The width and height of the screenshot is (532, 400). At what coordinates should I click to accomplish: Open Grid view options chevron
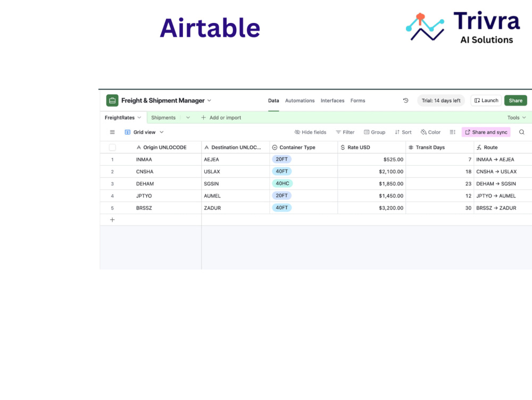[x=162, y=132]
